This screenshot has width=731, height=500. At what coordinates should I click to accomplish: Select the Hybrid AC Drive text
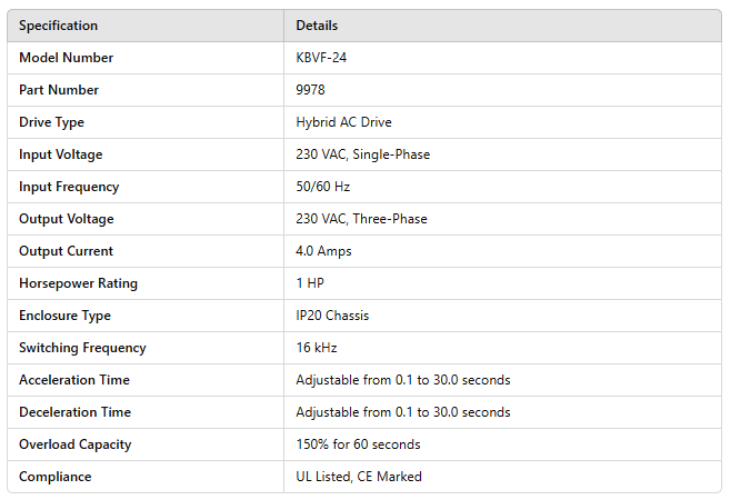tap(343, 122)
